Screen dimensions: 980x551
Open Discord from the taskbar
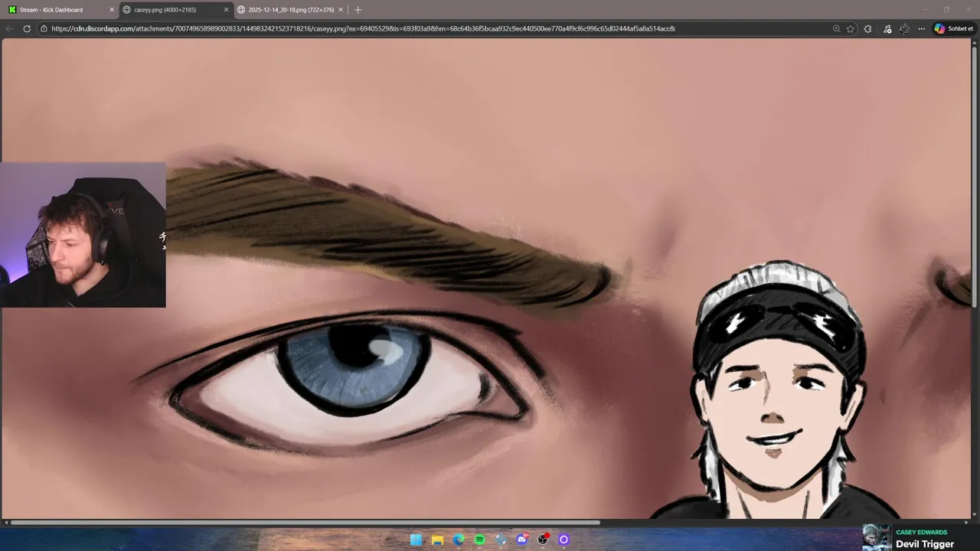[x=522, y=540]
